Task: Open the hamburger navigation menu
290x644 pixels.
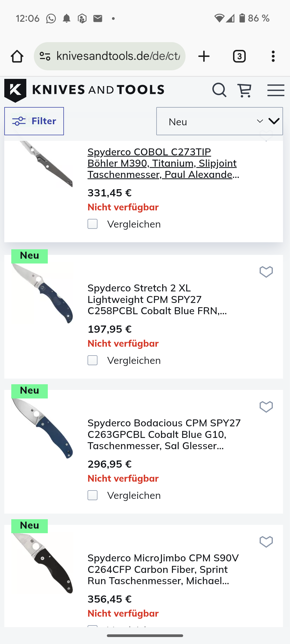Action: (x=276, y=90)
